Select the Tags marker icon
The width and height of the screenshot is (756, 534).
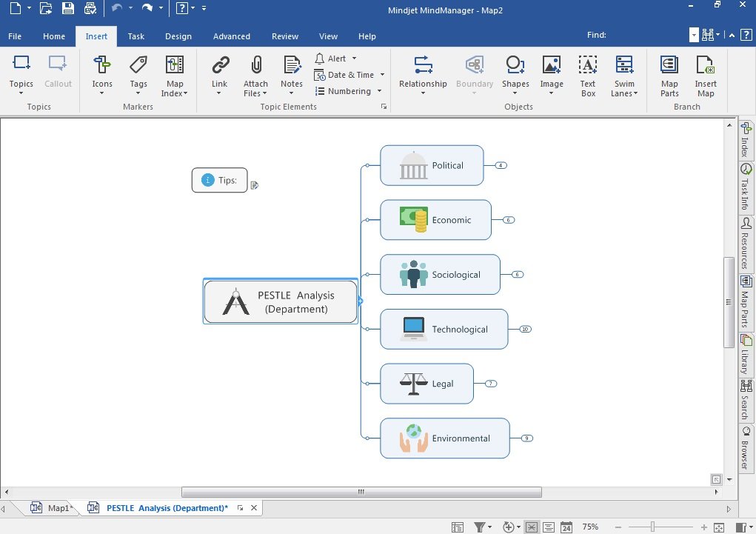pos(138,66)
